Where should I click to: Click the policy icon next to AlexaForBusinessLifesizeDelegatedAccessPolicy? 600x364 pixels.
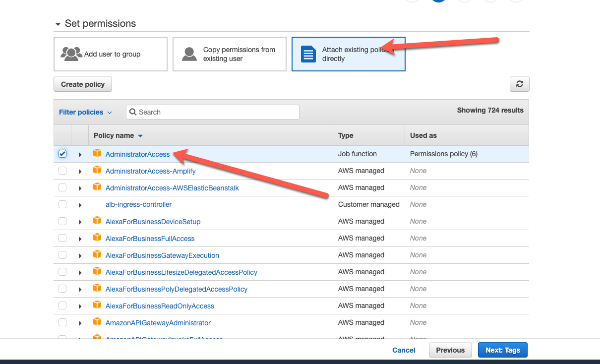point(97,271)
